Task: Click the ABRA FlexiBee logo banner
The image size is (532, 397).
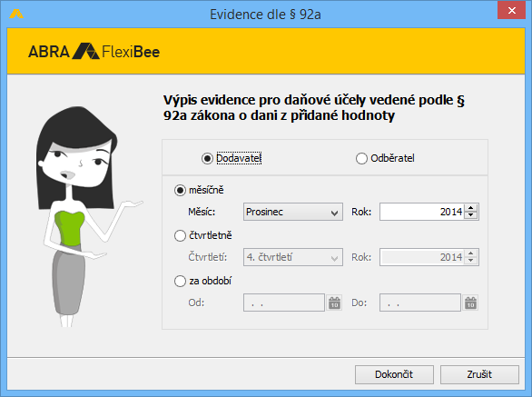Action: click(x=94, y=51)
